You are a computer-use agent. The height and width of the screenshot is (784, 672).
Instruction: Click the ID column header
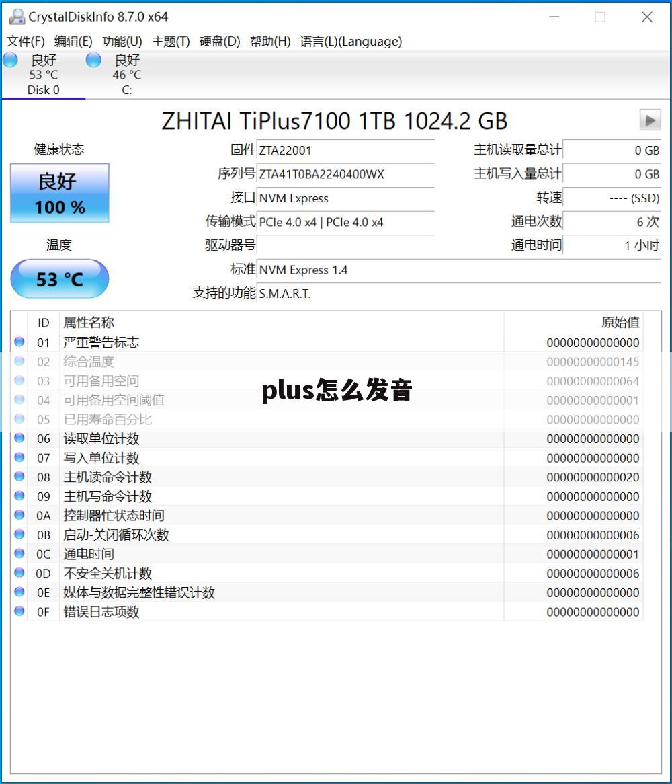point(44,323)
